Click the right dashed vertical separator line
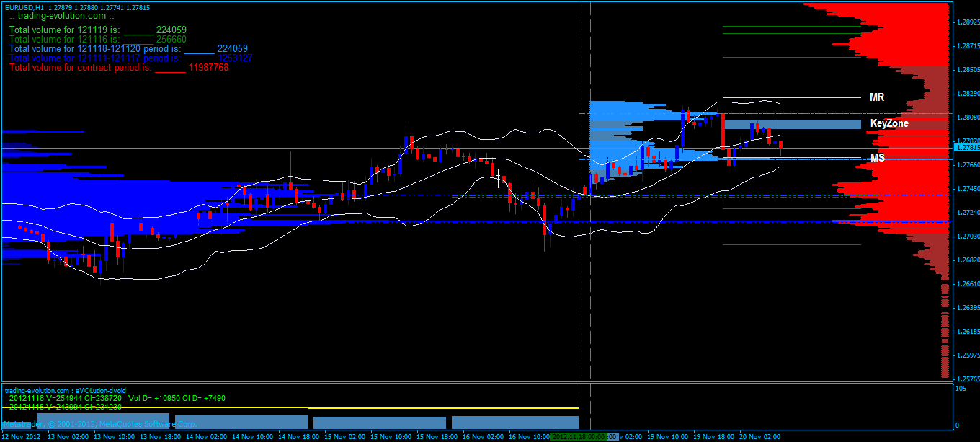This screenshot has height=442, width=980. [589, 216]
